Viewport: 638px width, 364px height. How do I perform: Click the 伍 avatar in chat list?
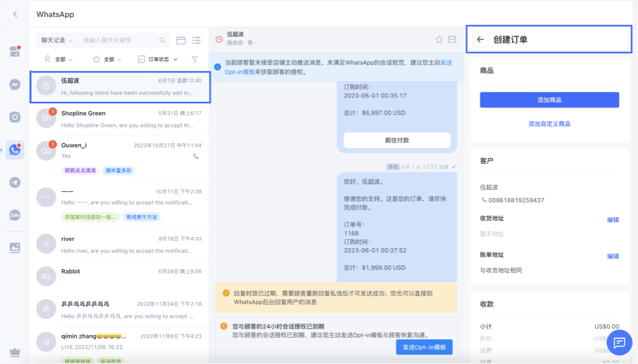(46, 87)
